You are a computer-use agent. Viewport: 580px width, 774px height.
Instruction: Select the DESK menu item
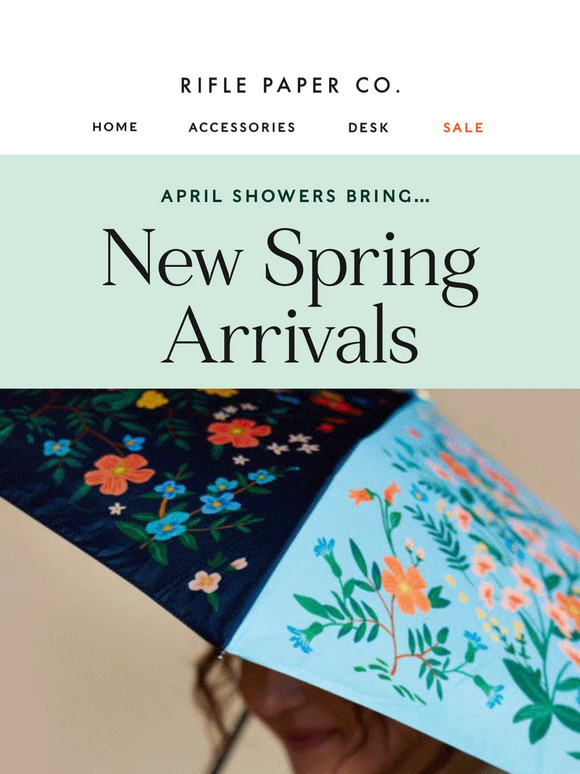coord(368,127)
